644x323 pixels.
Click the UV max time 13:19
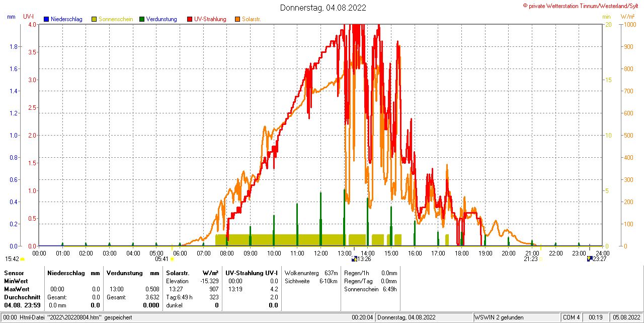(235, 289)
